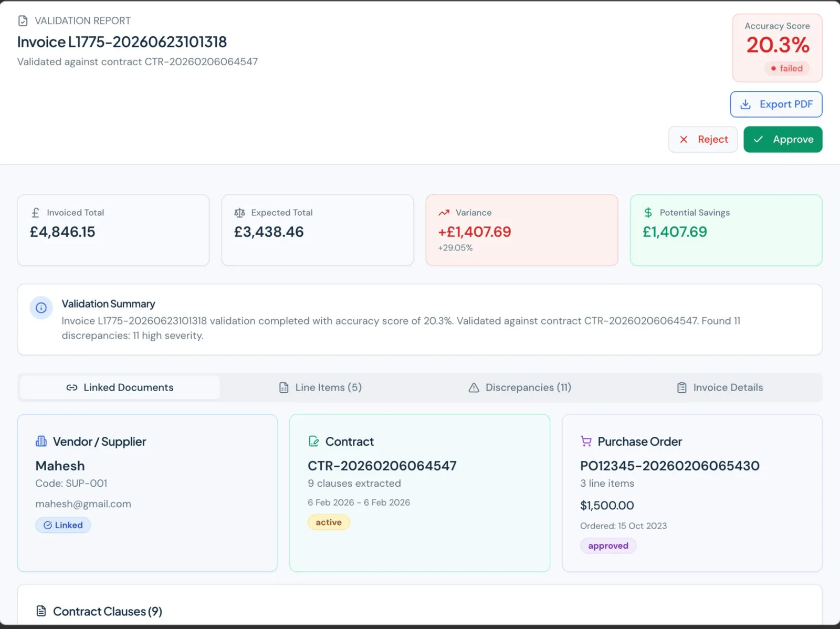The image size is (840, 629).
Task: Click the warning triangle on Discrepancies tab
Action: [x=474, y=387]
